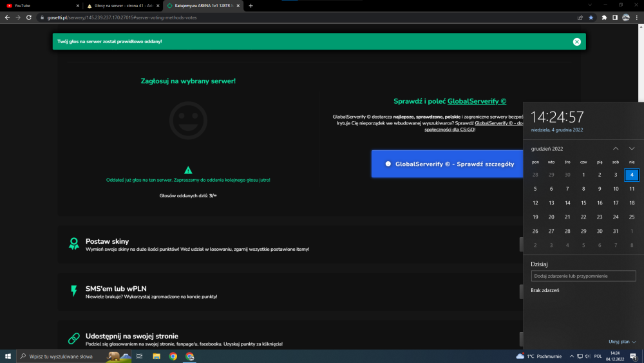
Task: Select December 31 in the calendar
Action: point(616,231)
